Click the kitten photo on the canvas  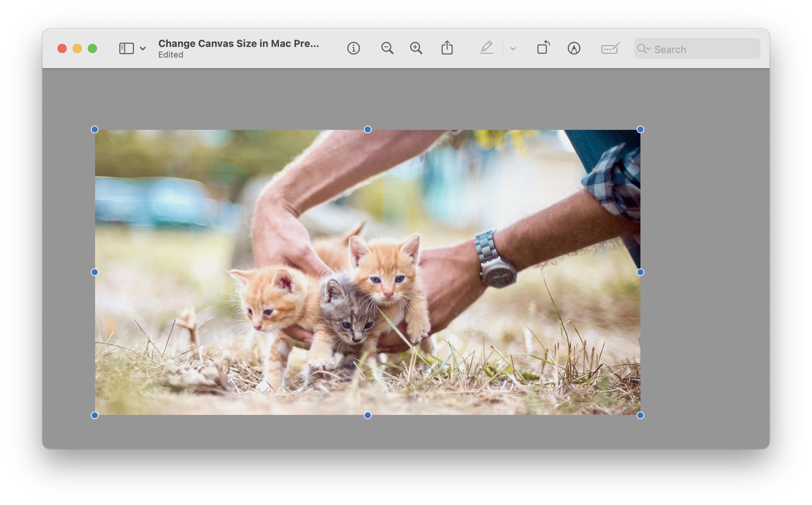pyautogui.click(x=367, y=272)
